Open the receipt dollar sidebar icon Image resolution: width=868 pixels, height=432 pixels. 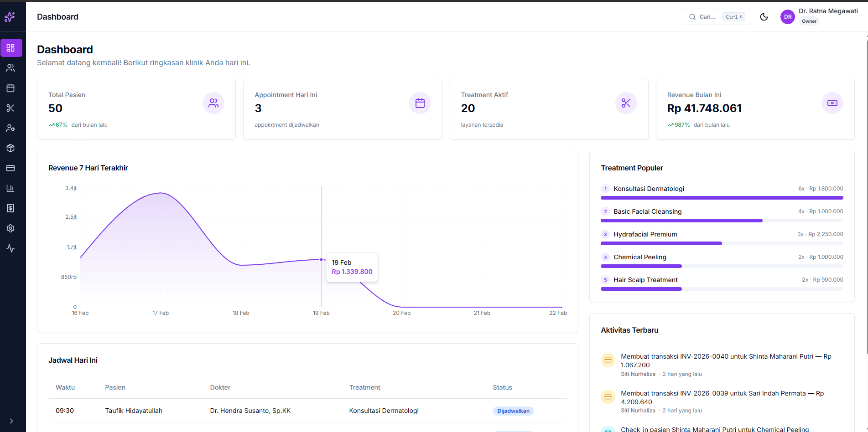pos(10,208)
